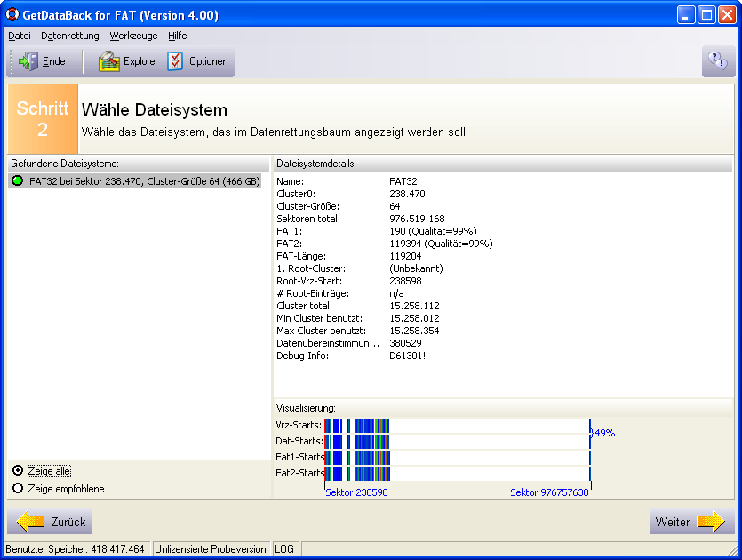
Task: Click the 49% marker label
Action: 604,433
